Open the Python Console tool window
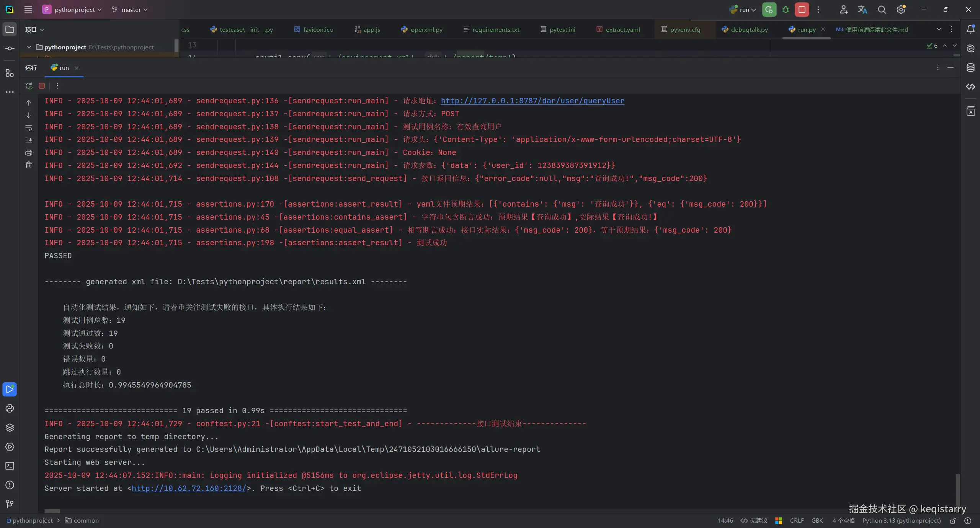The height and width of the screenshot is (528, 980). (10, 408)
